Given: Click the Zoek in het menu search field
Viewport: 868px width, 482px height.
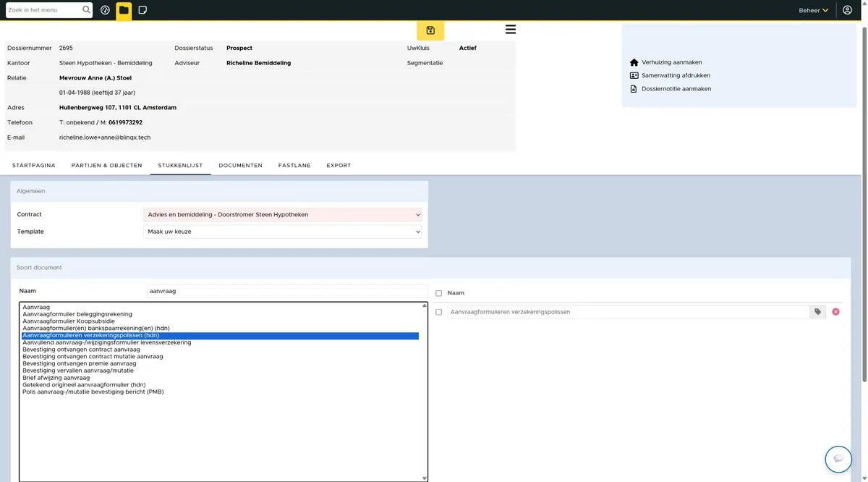Looking at the screenshot, I should [43, 10].
